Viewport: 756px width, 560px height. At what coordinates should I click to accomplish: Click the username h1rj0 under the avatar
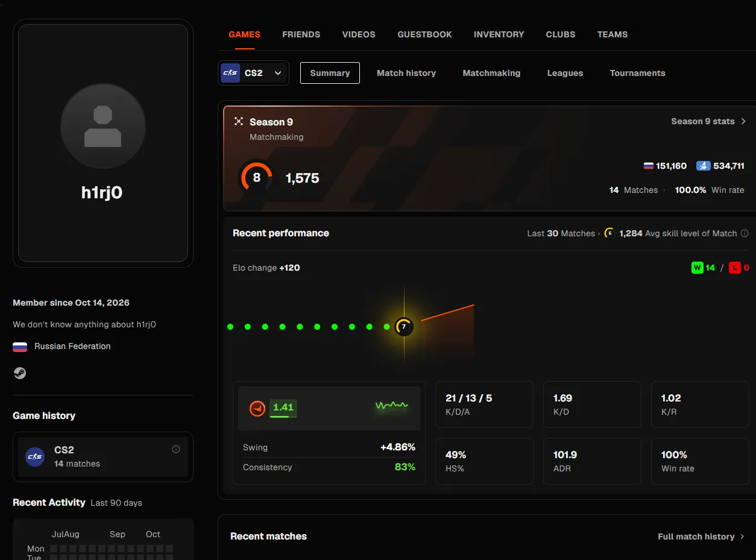pos(102,192)
